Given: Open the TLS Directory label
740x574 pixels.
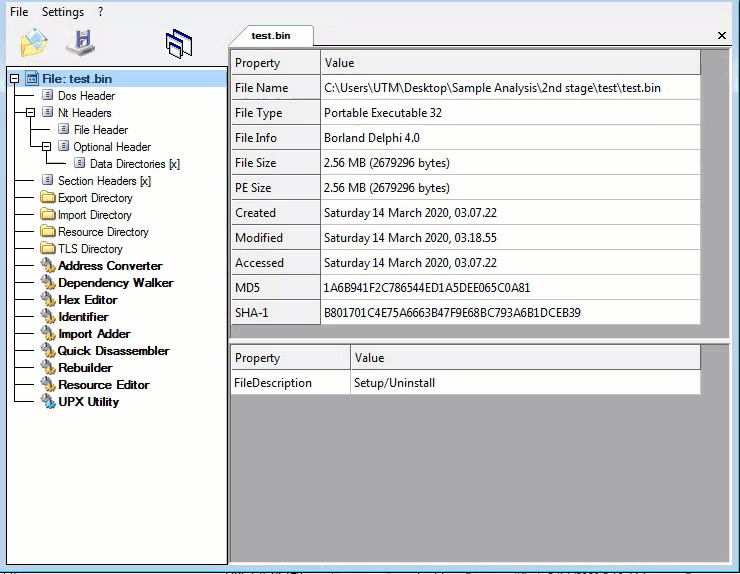Looking at the screenshot, I should (x=90, y=249).
